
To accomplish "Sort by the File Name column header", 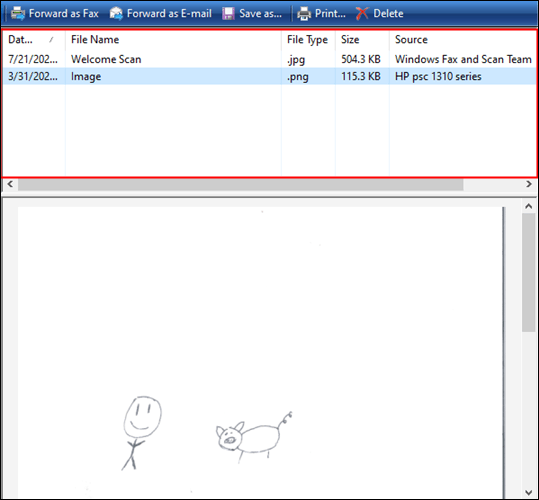I will click(x=173, y=40).
